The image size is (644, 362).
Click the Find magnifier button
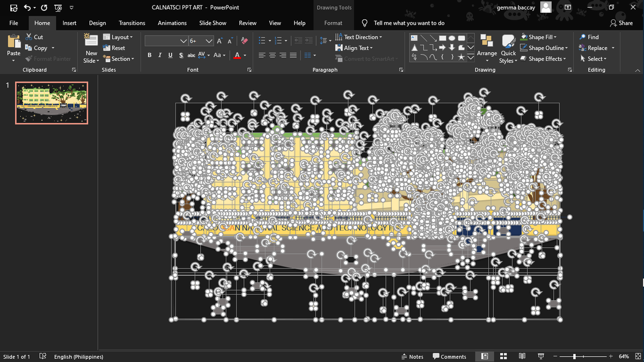pyautogui.click(x=589, y=37)
